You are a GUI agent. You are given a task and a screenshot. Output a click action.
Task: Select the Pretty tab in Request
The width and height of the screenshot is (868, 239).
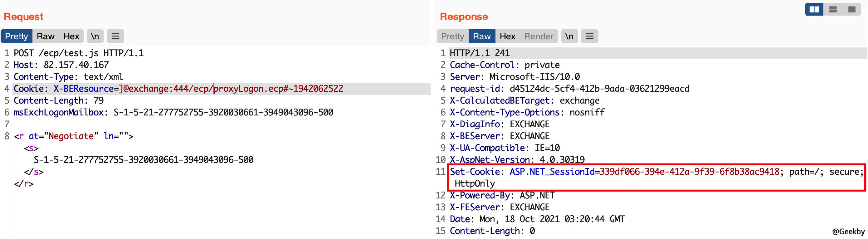(17, 37)
